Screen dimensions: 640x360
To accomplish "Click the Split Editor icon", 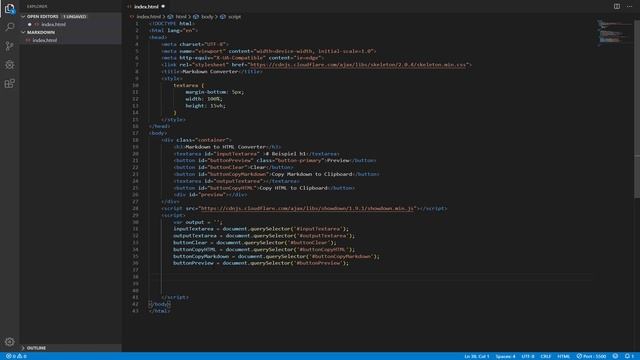I will pos(617,7).
